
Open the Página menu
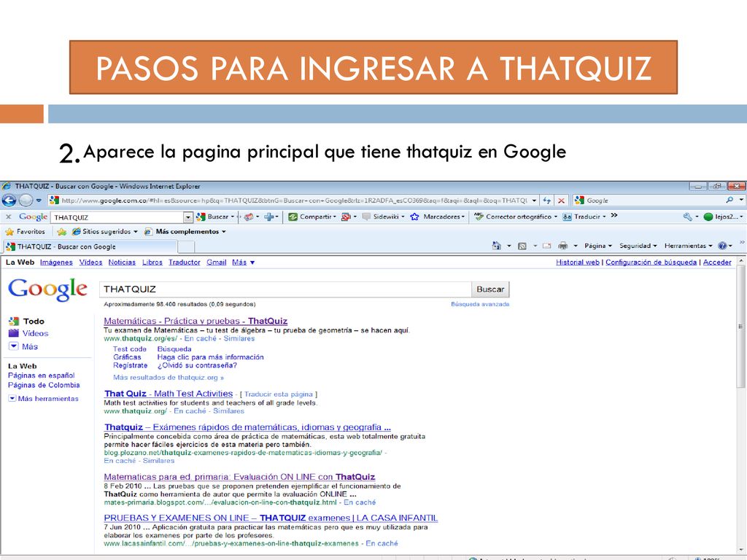(x=598, y=246)
